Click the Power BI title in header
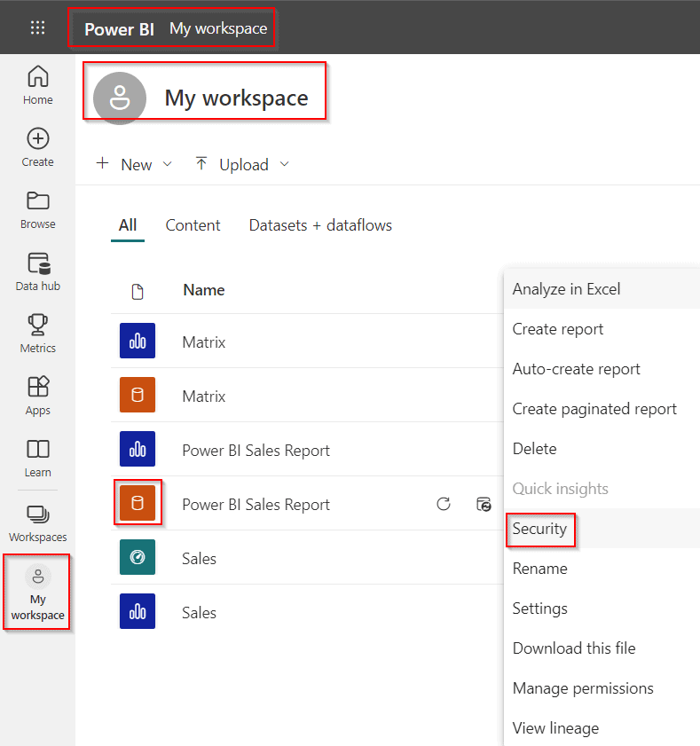700x746 pixels. (x=119, y=29)
